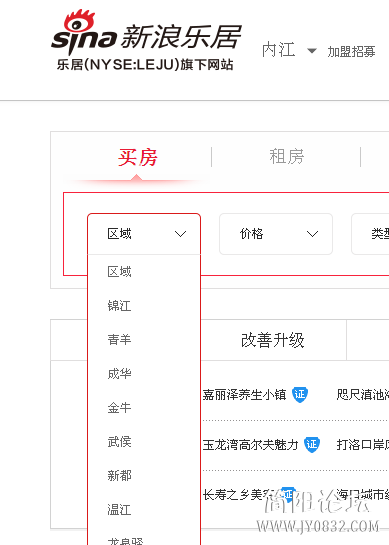The width and height of the screenshot is (389, 545).
Task: Select 武侯 from the district list
Action: tap(120, 442)
